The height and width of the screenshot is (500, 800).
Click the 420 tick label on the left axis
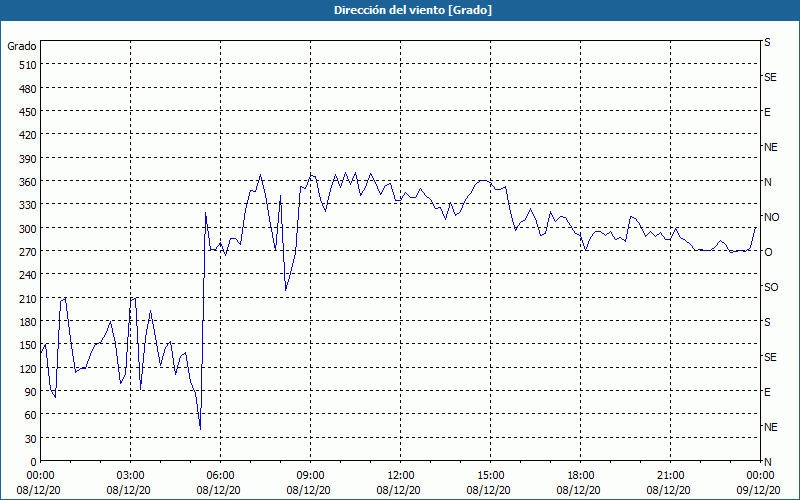[x=28, y=135]
